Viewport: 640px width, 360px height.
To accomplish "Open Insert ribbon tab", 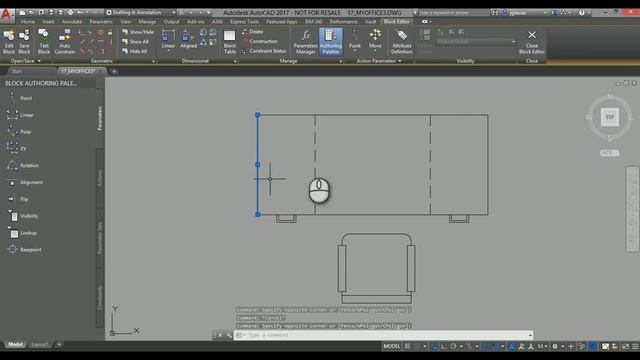I will pyautogui.click(x=48, y=22).
